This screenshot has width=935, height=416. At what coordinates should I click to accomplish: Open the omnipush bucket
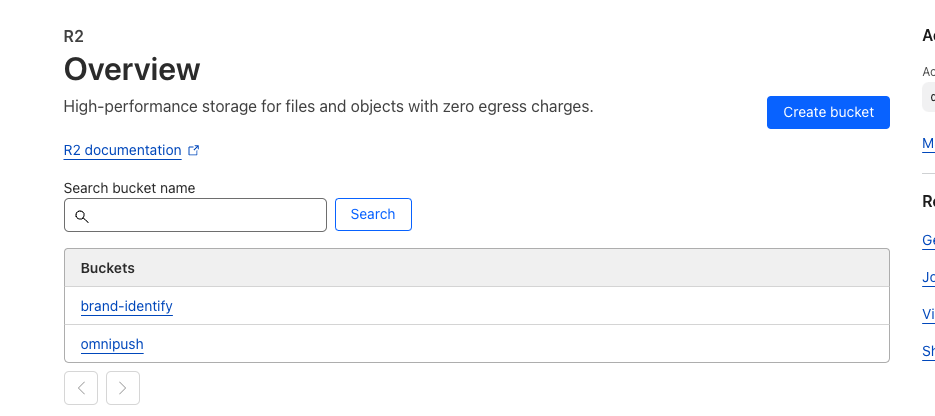point(112,344)
